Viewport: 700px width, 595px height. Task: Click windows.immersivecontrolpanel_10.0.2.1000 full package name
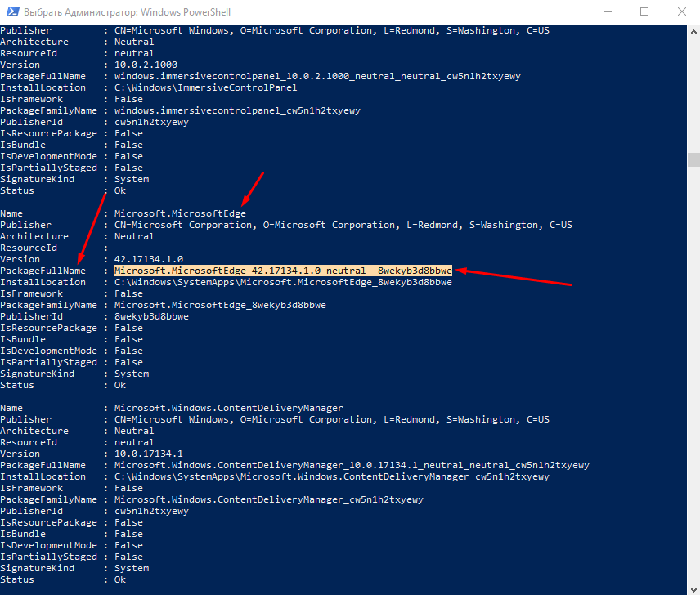317,76
